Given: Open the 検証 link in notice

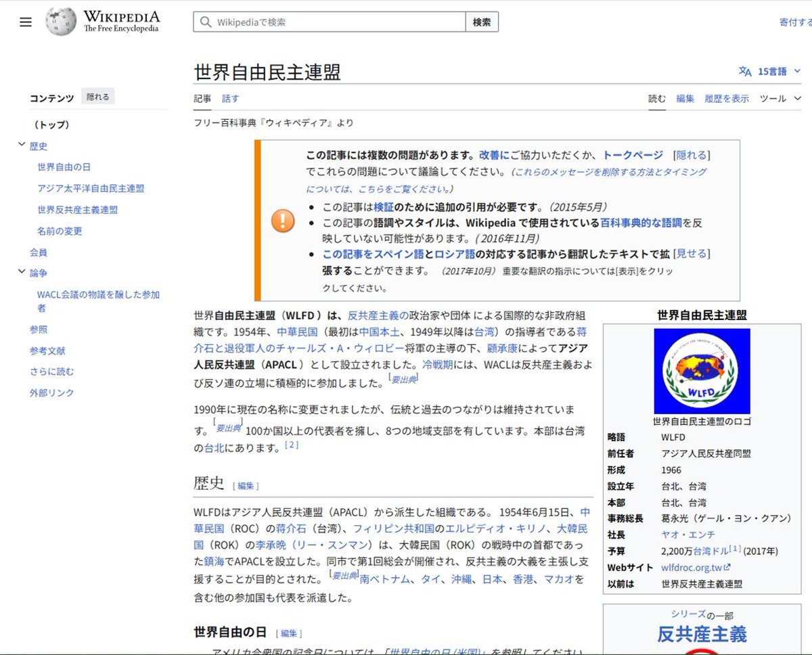Looking at the screenshot, I should (384, 207).
